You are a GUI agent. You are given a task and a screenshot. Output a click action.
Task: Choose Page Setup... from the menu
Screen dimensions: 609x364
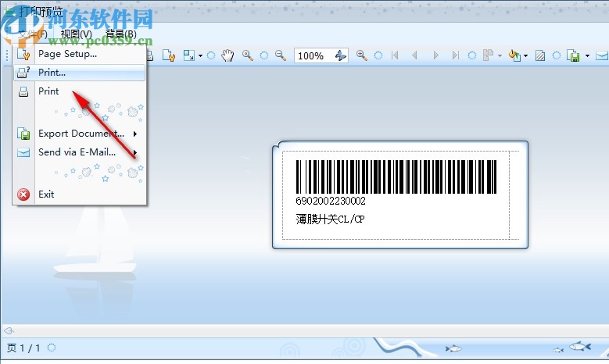coord(79,54)
